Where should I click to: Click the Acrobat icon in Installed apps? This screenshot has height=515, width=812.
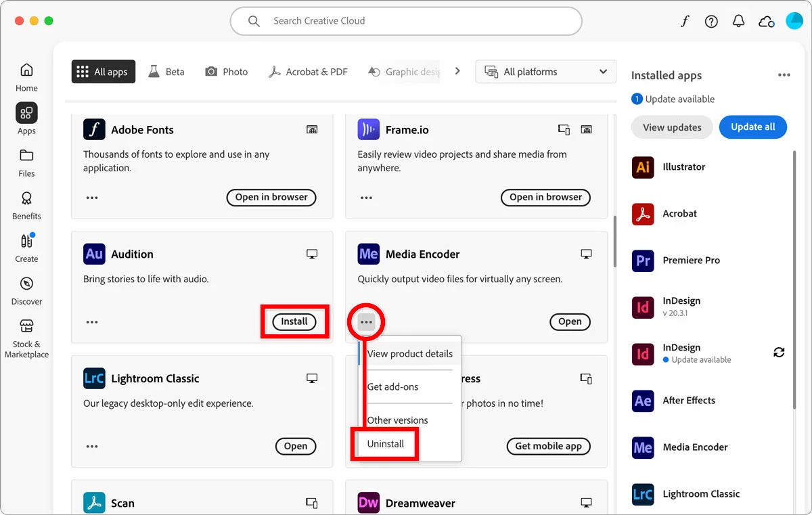(x=643, y=214)
